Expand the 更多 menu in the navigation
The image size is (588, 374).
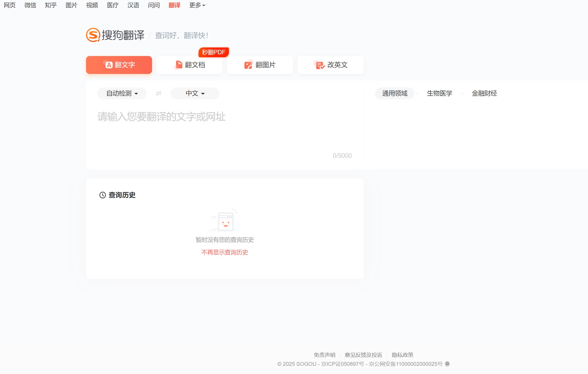(x=196, y=5)
